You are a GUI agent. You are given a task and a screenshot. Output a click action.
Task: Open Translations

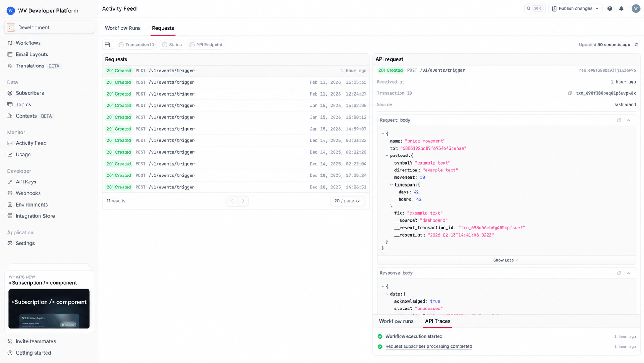coord(30,66)
